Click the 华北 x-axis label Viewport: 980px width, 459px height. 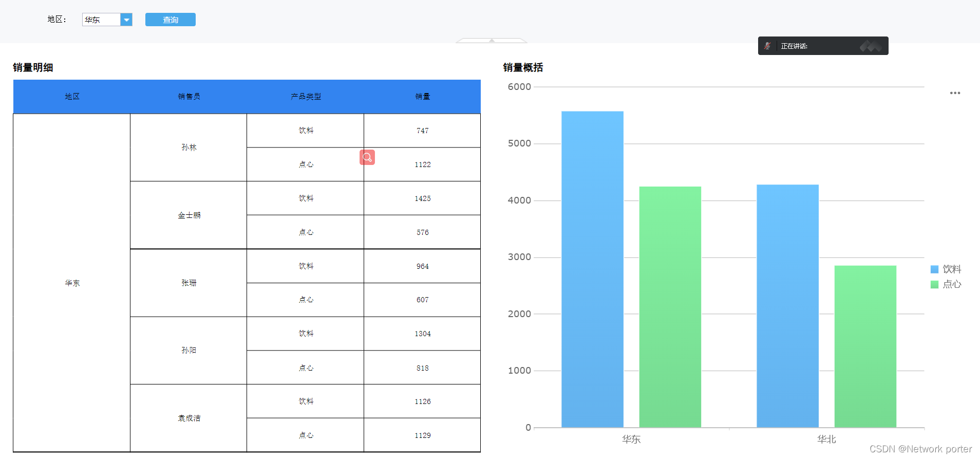pyautogui.click(x=826, y=439)
